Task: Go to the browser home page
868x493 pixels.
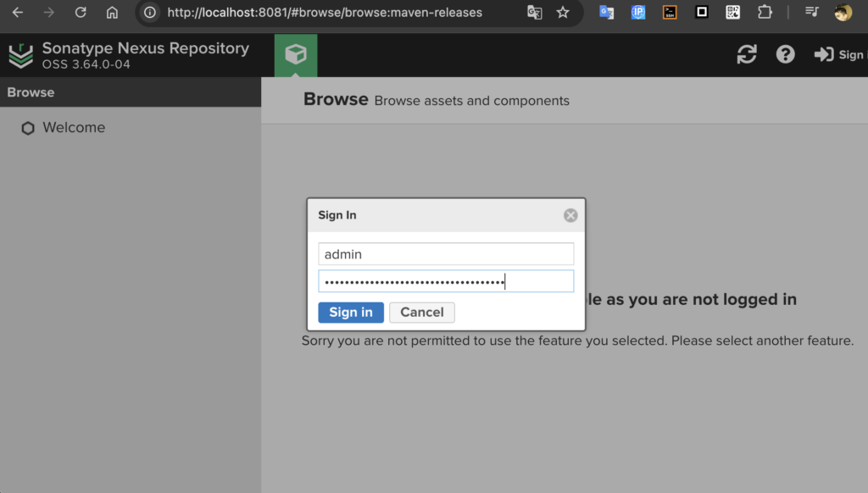Action: coord(112,13)
